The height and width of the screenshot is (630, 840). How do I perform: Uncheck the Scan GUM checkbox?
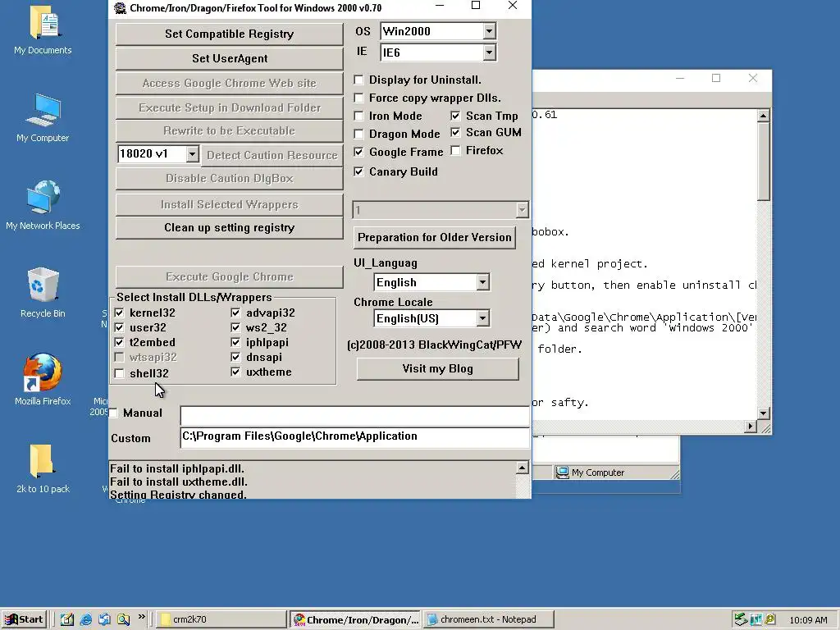[455, 132]
